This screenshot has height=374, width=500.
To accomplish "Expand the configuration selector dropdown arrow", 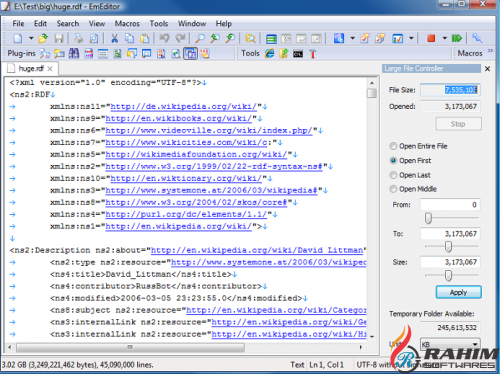I will coord(352,38).
